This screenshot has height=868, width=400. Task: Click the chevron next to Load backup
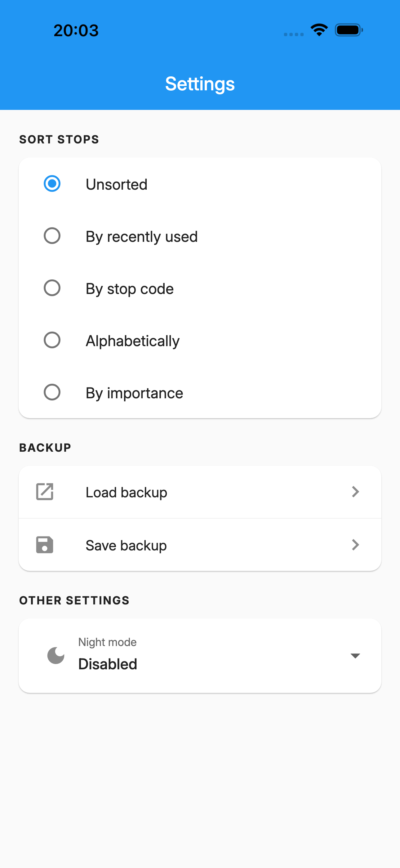click(x=355, y=492)
